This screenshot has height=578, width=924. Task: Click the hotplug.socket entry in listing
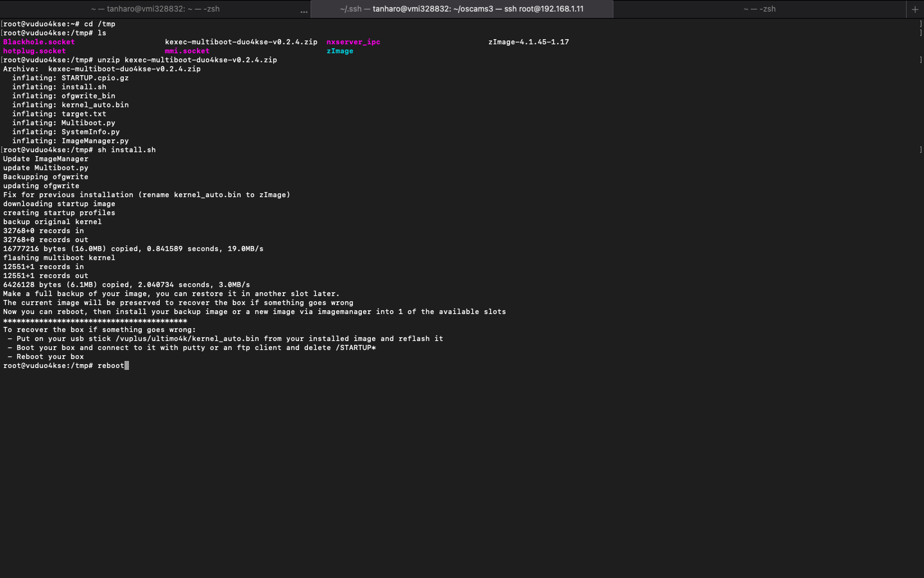[x=34, y=51]
